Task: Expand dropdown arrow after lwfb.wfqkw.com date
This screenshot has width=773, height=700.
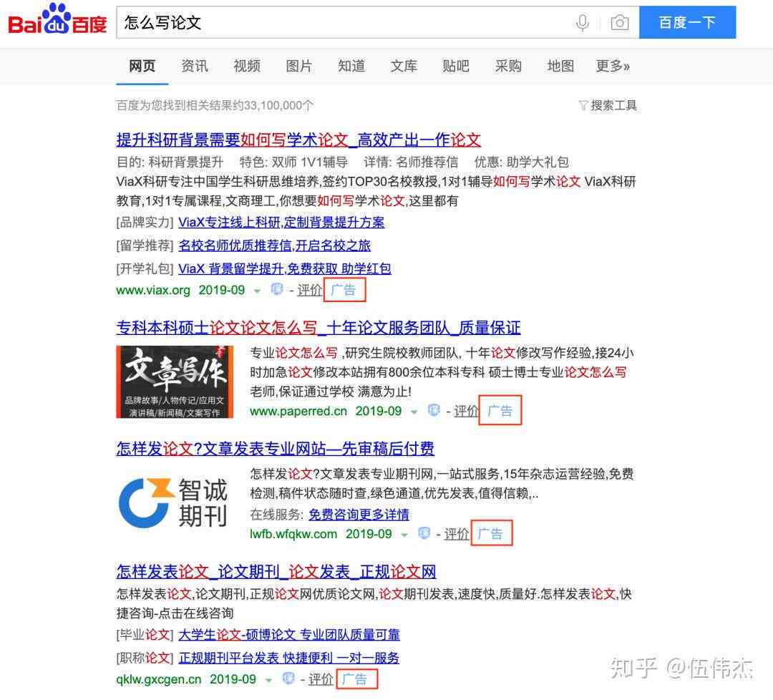Action: coord(404,535)
